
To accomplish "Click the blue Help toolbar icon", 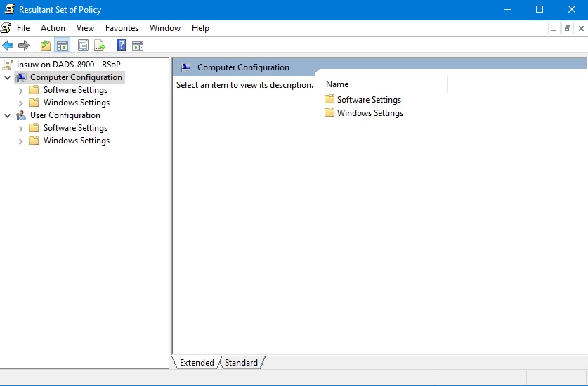I will click(x=121, y=46).
